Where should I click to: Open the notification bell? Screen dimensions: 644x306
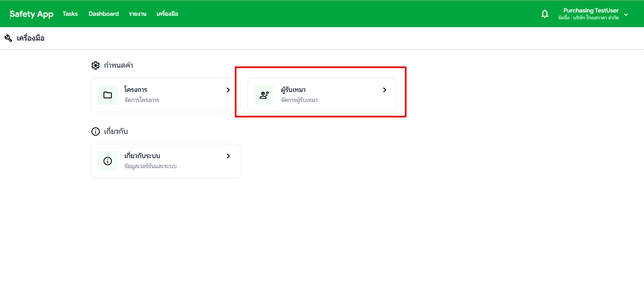(x=545, y=14)
